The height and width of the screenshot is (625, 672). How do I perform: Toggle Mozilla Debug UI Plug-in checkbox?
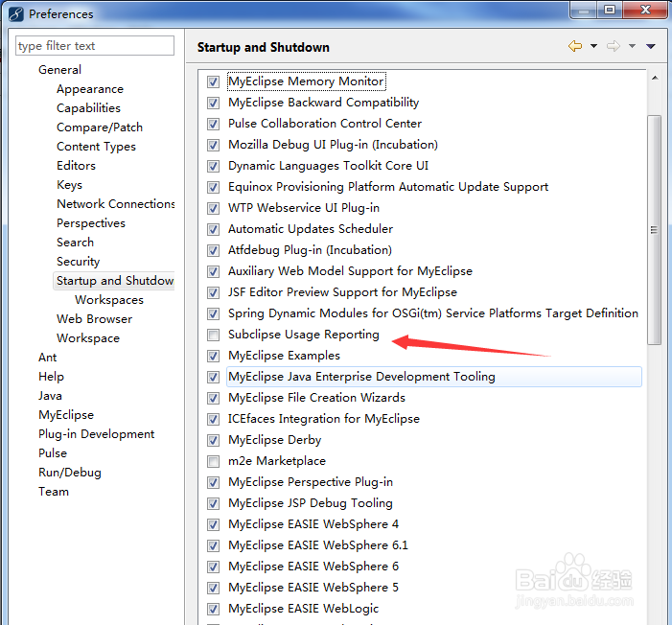pyautogui.click(x=213, y=145)
